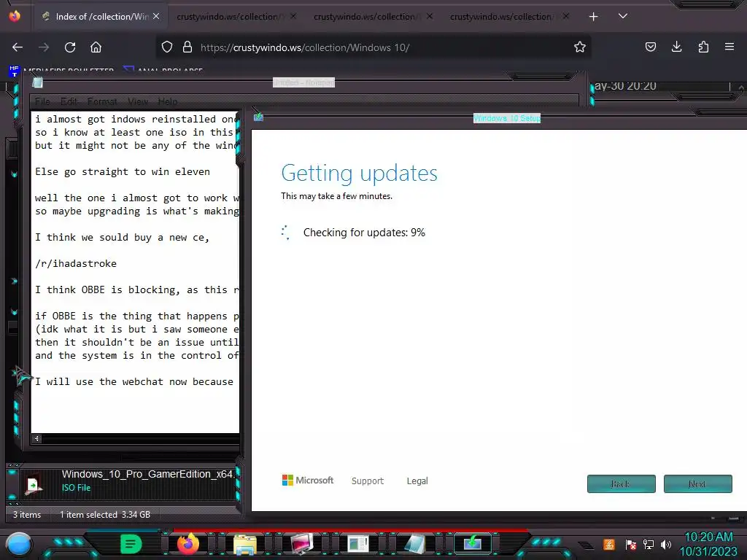747x560 pixels.
Task: Click the Legal link in Setup
Action: pyautogui.click(x=417, y=481)
